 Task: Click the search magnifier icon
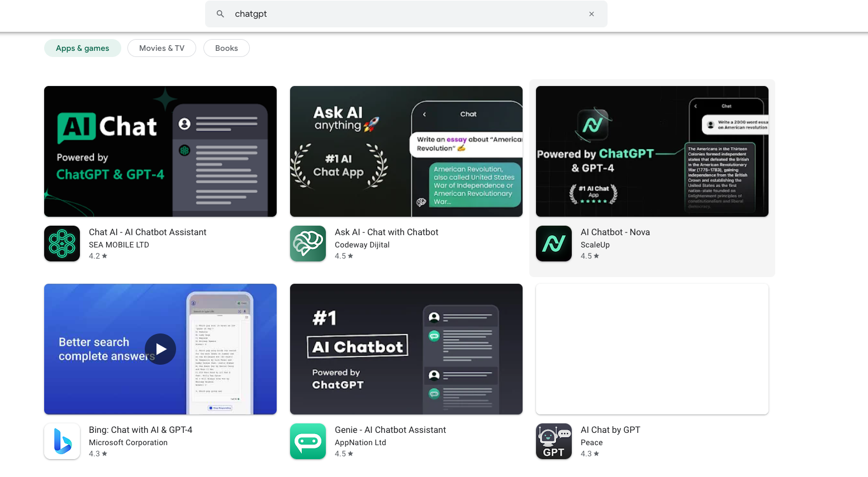pyautogui.click(x=220, y=14)
